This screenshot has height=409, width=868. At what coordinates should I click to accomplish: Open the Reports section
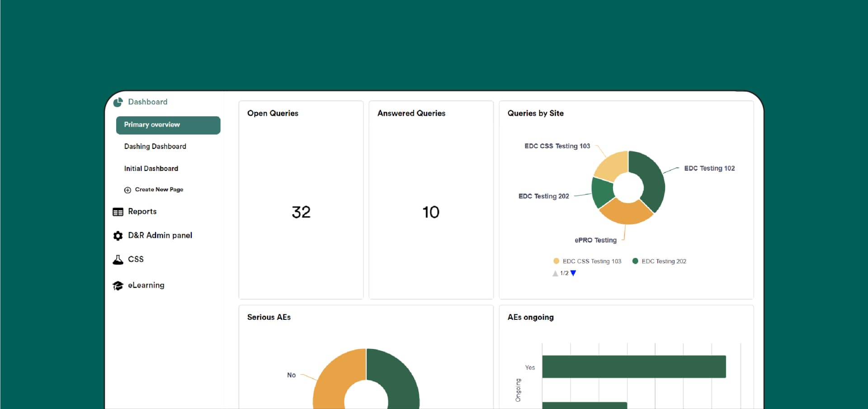142,211
